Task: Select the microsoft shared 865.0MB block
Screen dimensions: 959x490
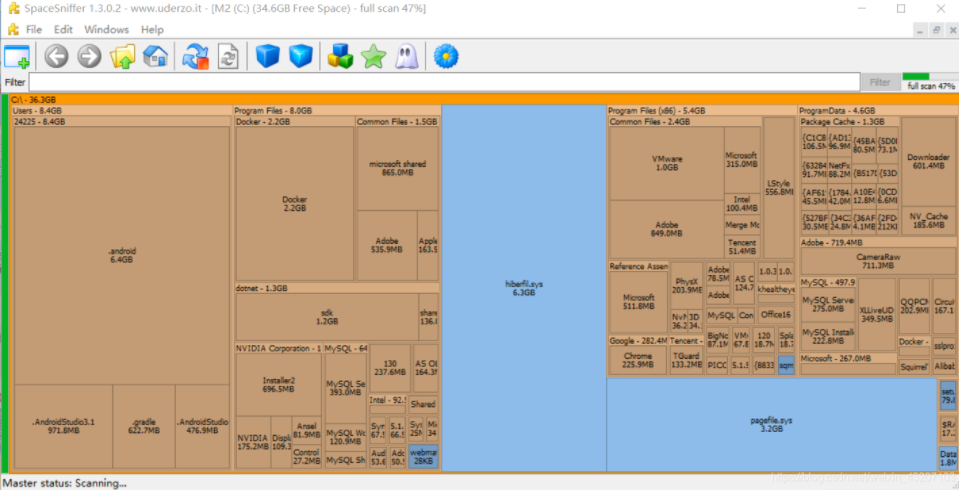Action: tap(398, 168)
